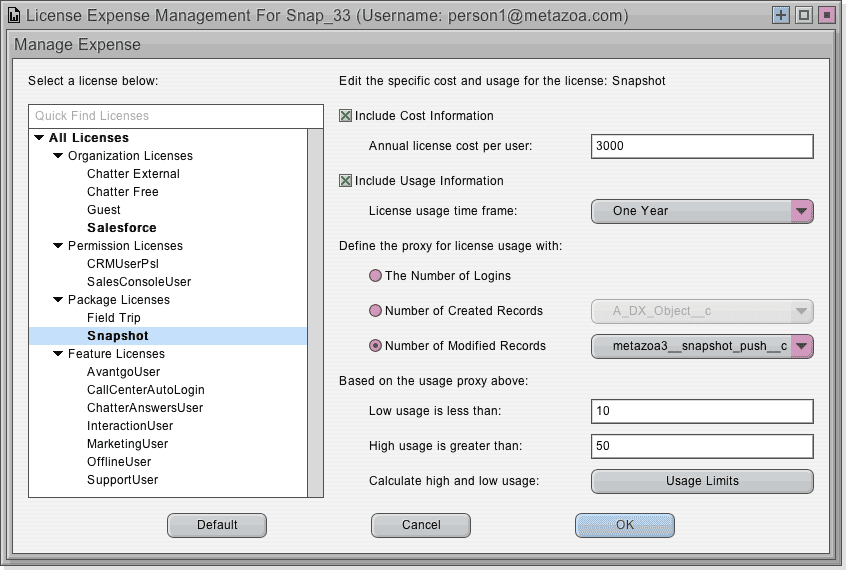The width and height of the screenshot is (846, 570).
Task: Toggle Include Usage Information checkbox
Action: point(345,180)
